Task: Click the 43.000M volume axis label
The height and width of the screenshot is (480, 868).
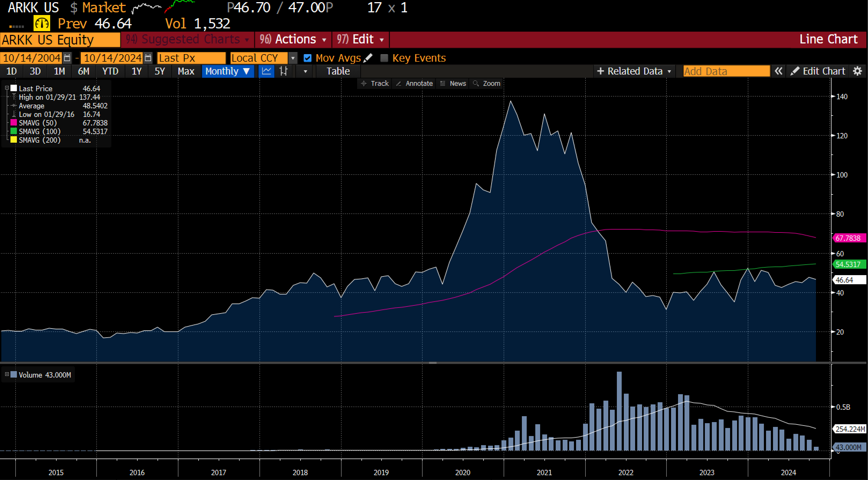Action: point(849,447)
